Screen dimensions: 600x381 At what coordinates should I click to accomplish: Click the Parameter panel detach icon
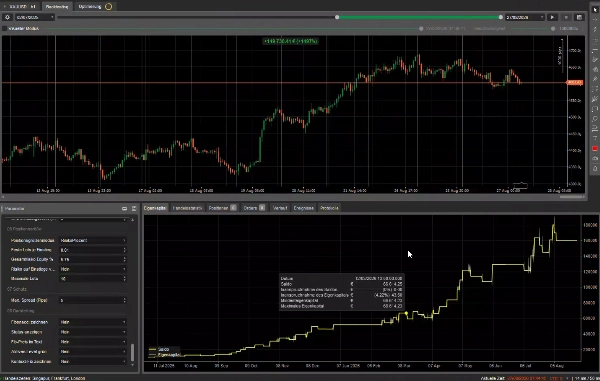tap(124, 208)
